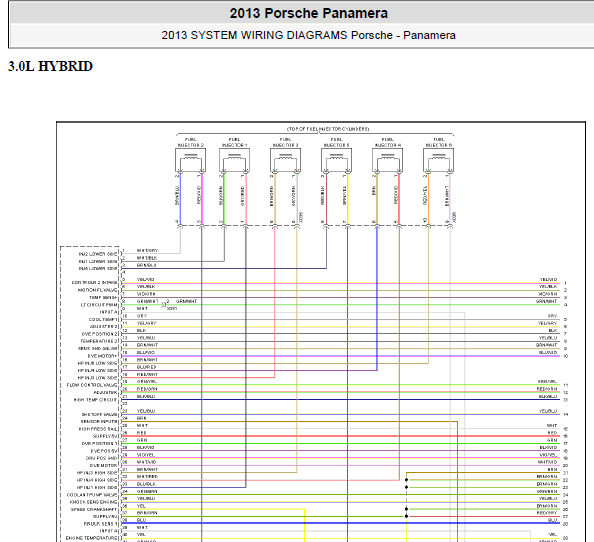
Task: Click the "FUEL INJECTOR 6" label
Action: point(439,142)
